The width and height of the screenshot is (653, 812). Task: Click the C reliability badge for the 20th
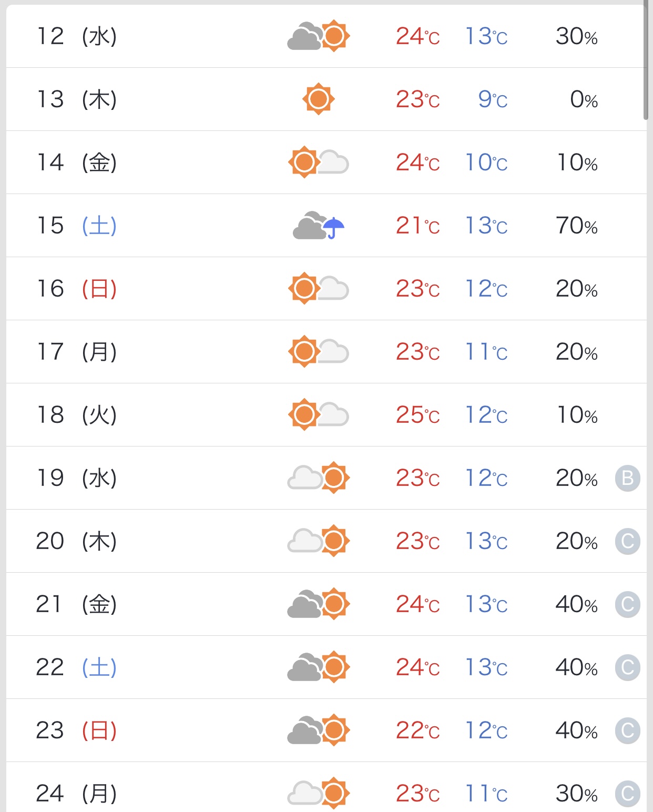(x=627, y=541)
